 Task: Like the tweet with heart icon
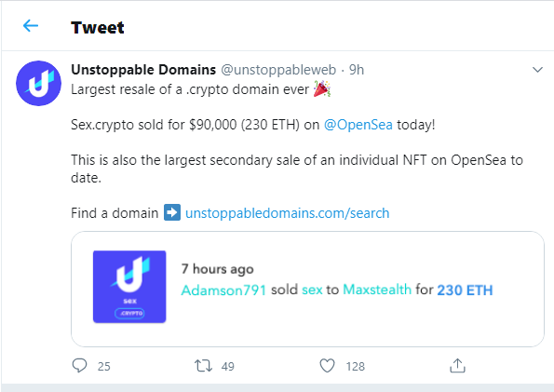[x=327, y=366]
